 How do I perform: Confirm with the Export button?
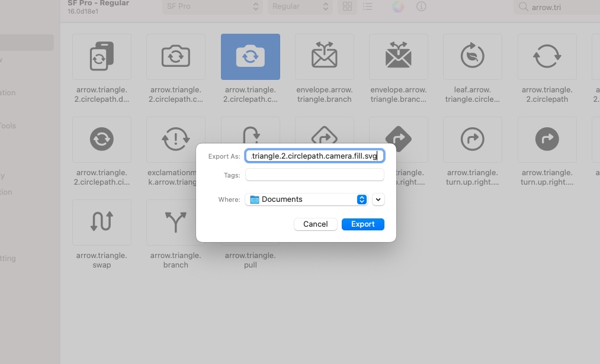362,224
